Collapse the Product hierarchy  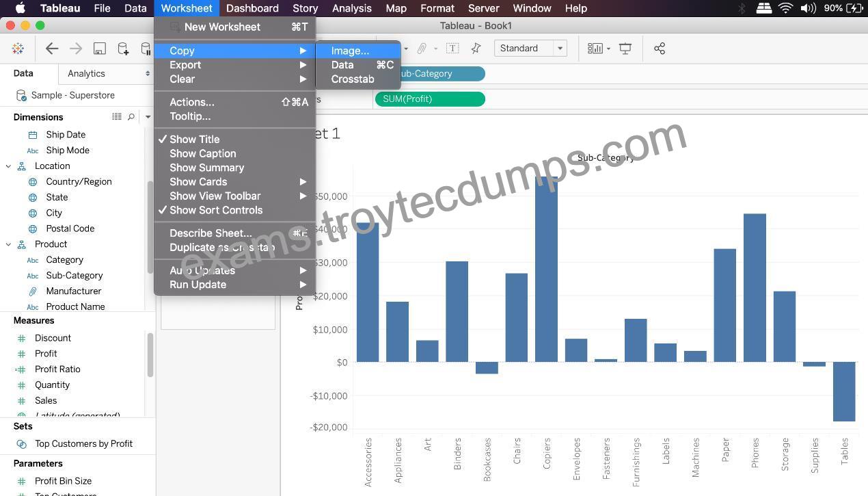(x=8, y=244)
